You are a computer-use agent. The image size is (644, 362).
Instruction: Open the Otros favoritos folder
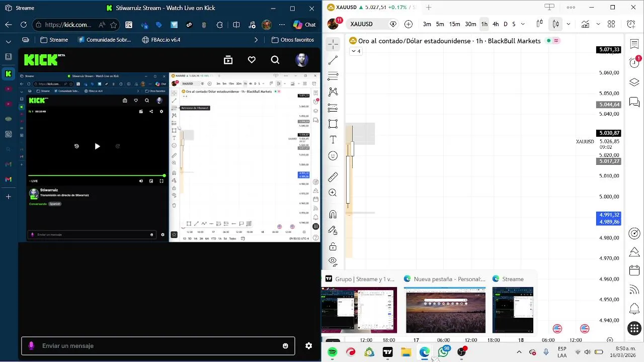point(293,40)
